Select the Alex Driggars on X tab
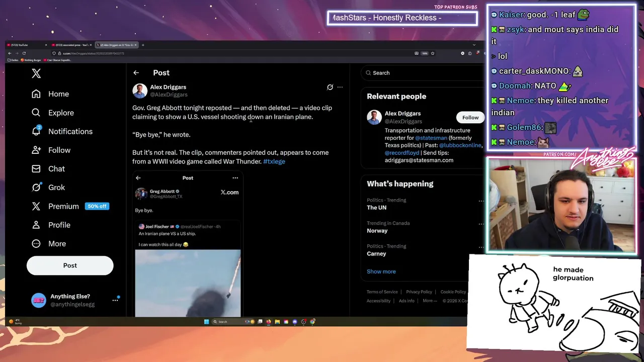 tap(117, 45)
